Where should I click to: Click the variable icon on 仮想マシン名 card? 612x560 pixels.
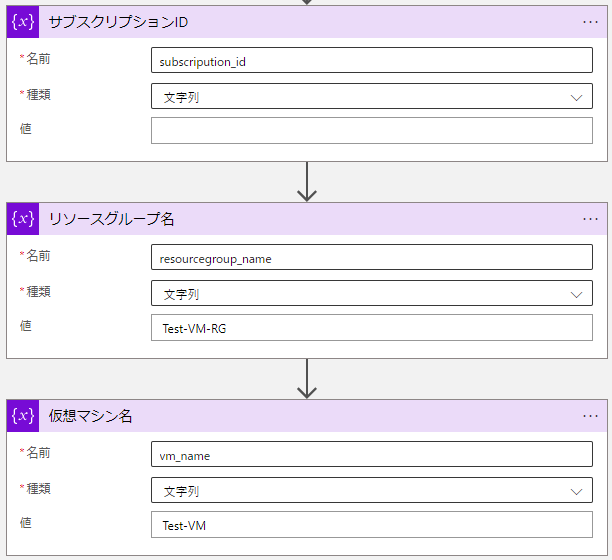(23, 416)
